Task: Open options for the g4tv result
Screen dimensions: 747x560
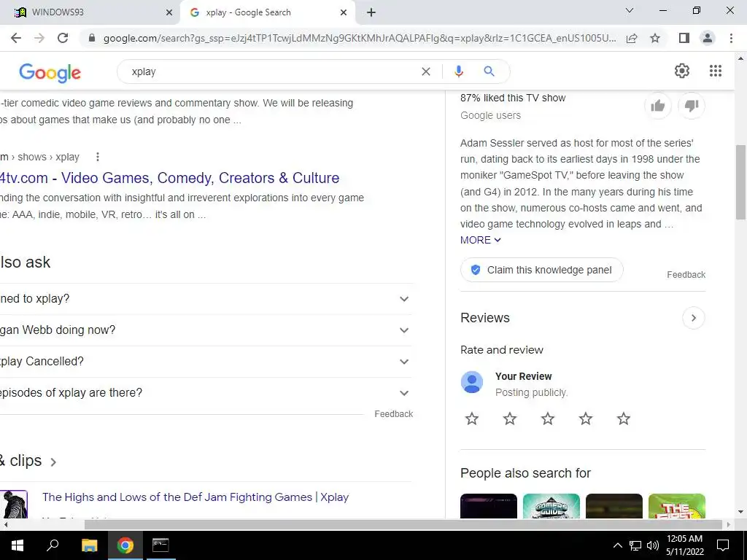Action: pos(98,157)
